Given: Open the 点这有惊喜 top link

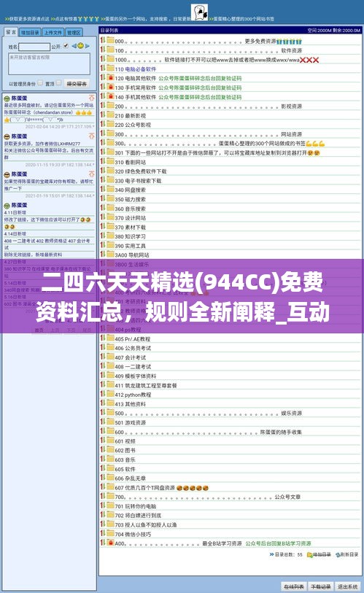Looking at the screenshot, I should coord(66,18).
